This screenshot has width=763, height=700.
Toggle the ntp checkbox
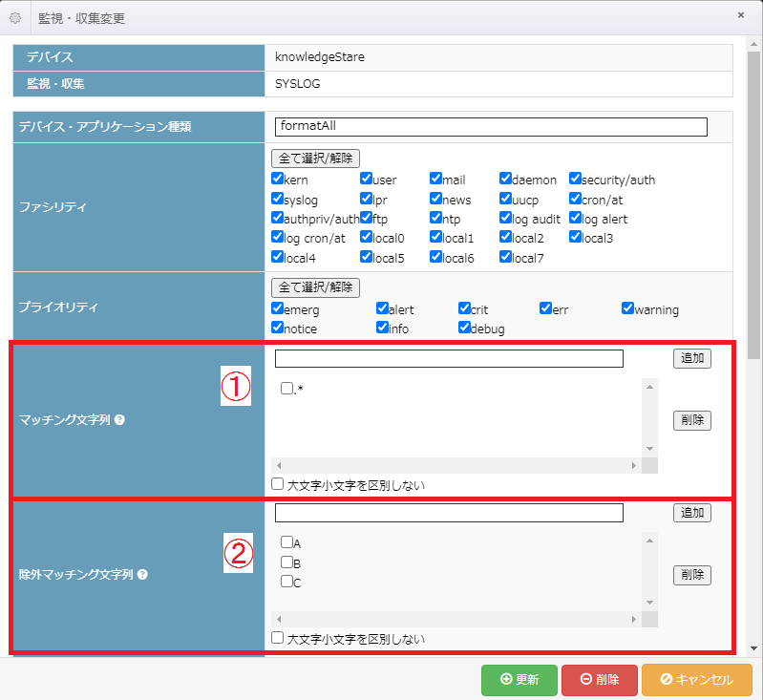tap(436, 217)
